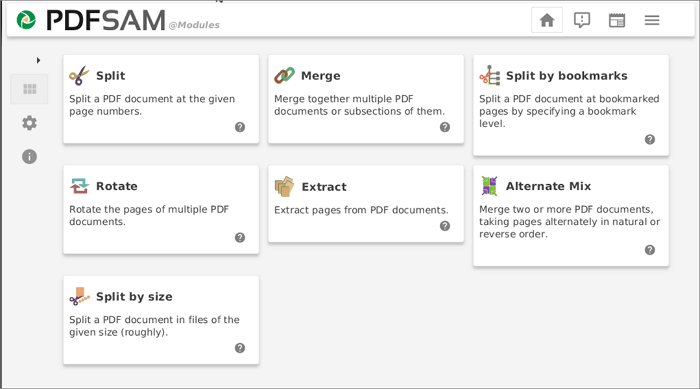The image size is (700, 389).
Task: Open the hamburger menu
Action: (x=652, y=20)
